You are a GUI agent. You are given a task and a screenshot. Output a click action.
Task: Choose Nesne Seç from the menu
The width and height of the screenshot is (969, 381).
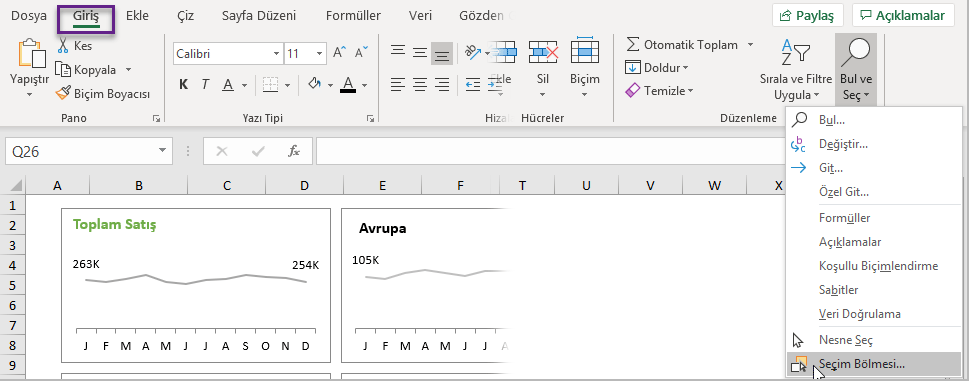point(874,340)
